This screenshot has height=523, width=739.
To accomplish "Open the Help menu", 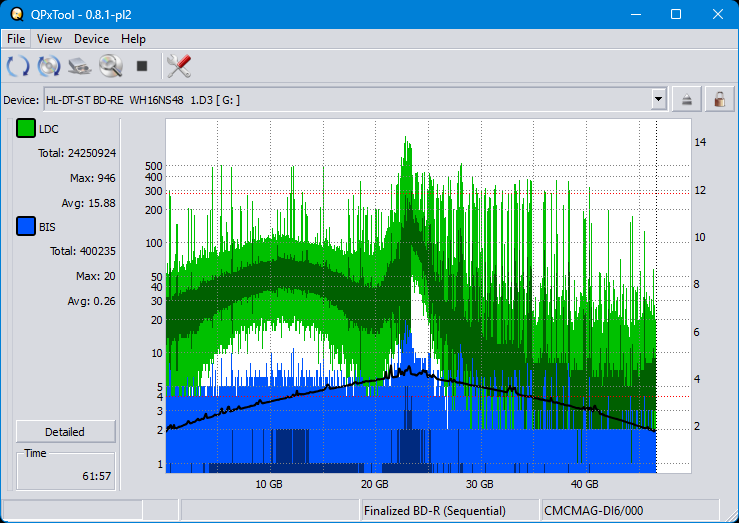I will pyautogui.click(x=133, y=39).
